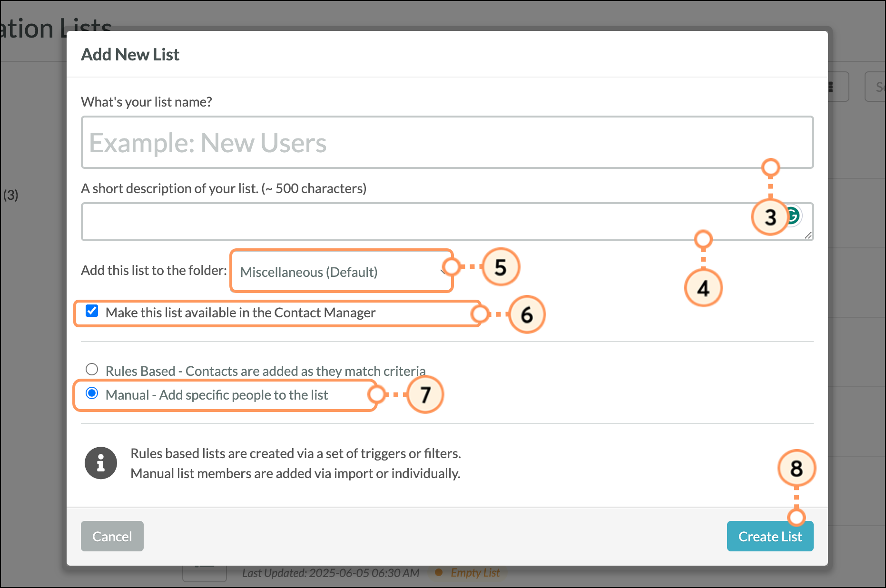Screen dimensions: 886x588
Task: Click the info icon beside the rules explanation
Action: [101, 463]
